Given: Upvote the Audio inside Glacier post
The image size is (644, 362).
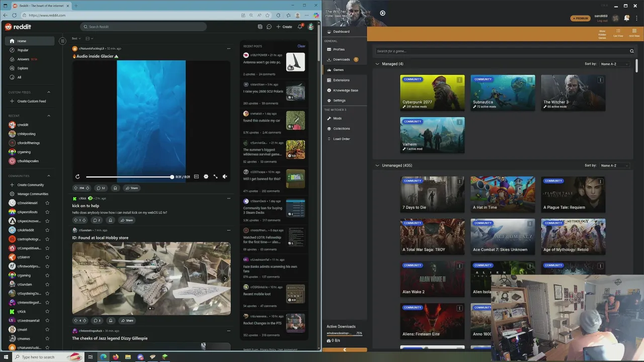Looking at the screenshot, I should pyautogui.click(x=76, y=188).
